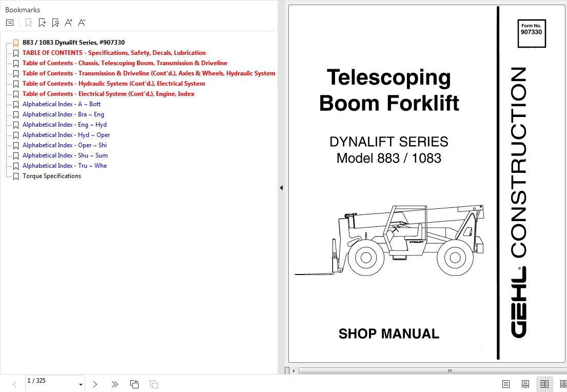Go to Alphabetical Index Bra ~ Eng
The width and height of the screenshot is (567, 392).
(x=63, y=114)
